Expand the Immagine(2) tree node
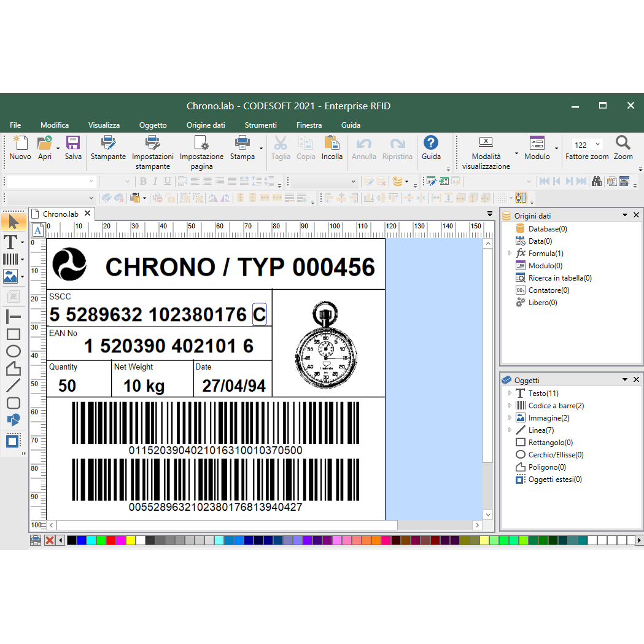Screen dimensions: 644x644 tap(510, 418)
